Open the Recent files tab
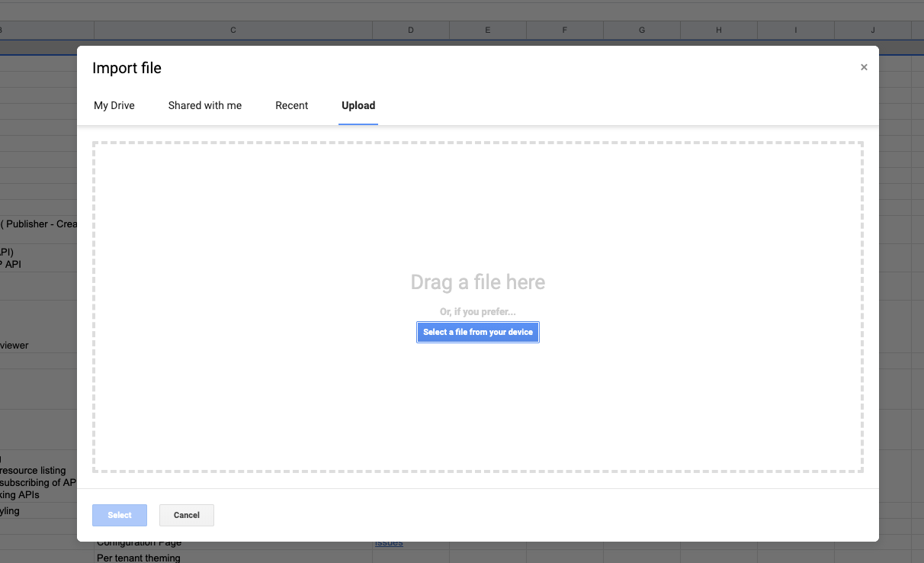Image resolution: width=924 pixels, height=563 pixels. click(x=291, y=105)
